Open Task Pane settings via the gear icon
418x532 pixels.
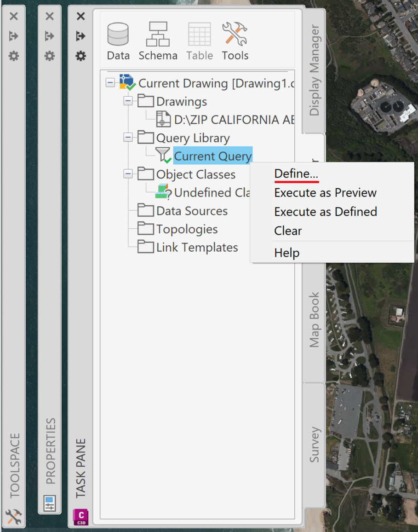[80, 56]
